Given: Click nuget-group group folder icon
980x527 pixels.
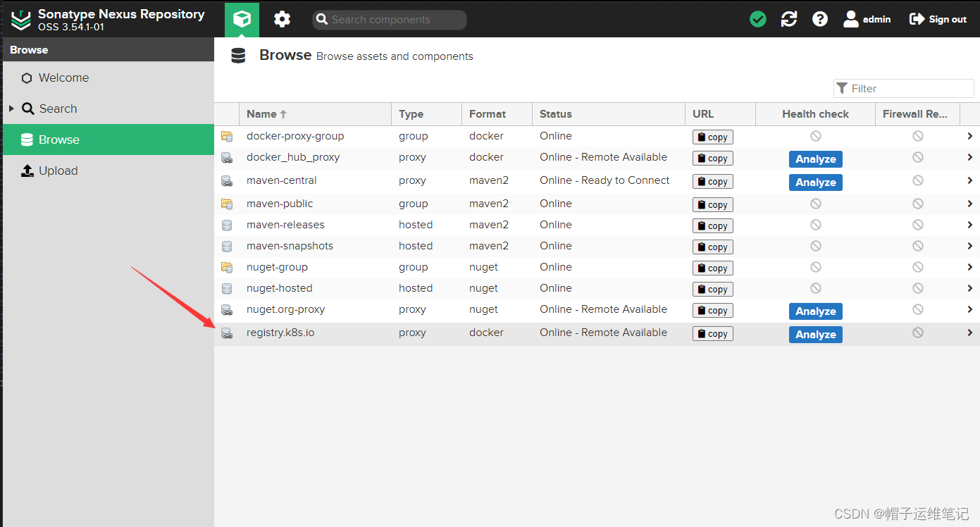Looking at the screenshot, I should (226, 267).
